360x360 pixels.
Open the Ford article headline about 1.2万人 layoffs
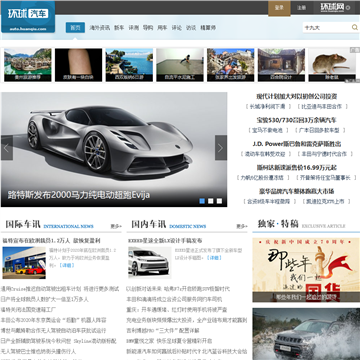point(52,241)
